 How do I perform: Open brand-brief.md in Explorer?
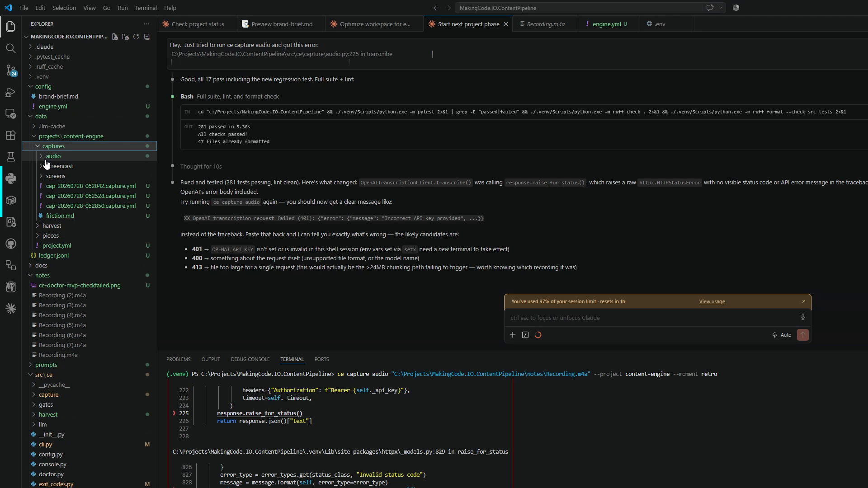click(58, 96)
